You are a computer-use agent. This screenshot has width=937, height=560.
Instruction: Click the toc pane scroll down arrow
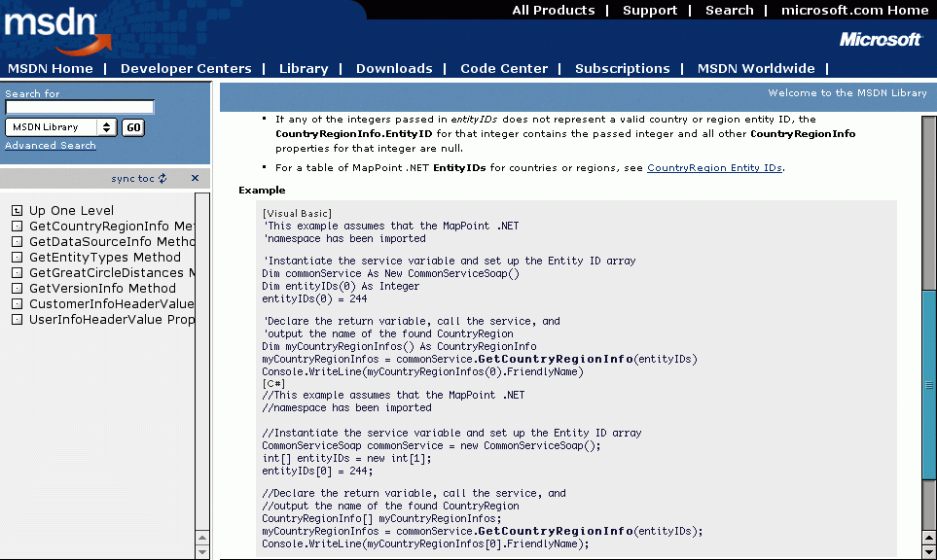point(202,551)
